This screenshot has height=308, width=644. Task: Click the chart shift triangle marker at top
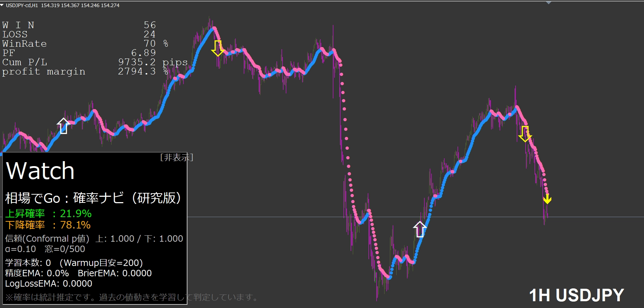[x=548, y=3]
